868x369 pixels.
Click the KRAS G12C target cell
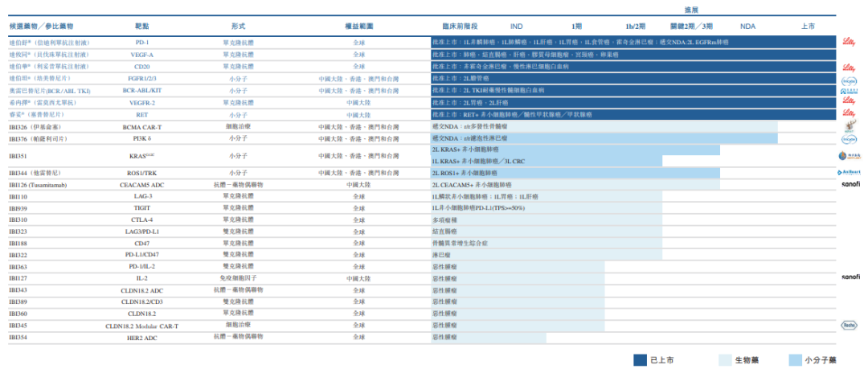click(141, 156)
